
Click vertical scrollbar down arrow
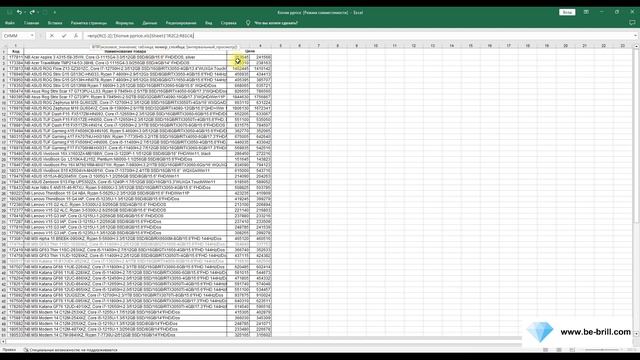tap(636, 334)
